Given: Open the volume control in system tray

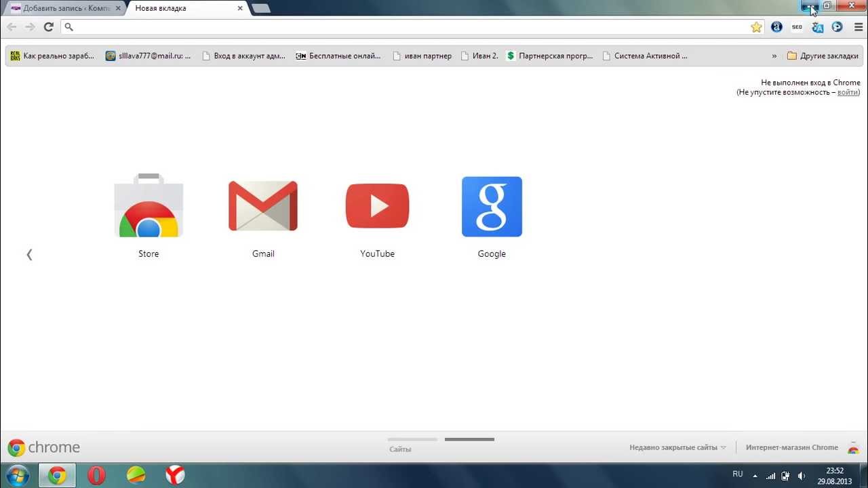Looking at the screenshot, I should [802, 476].
